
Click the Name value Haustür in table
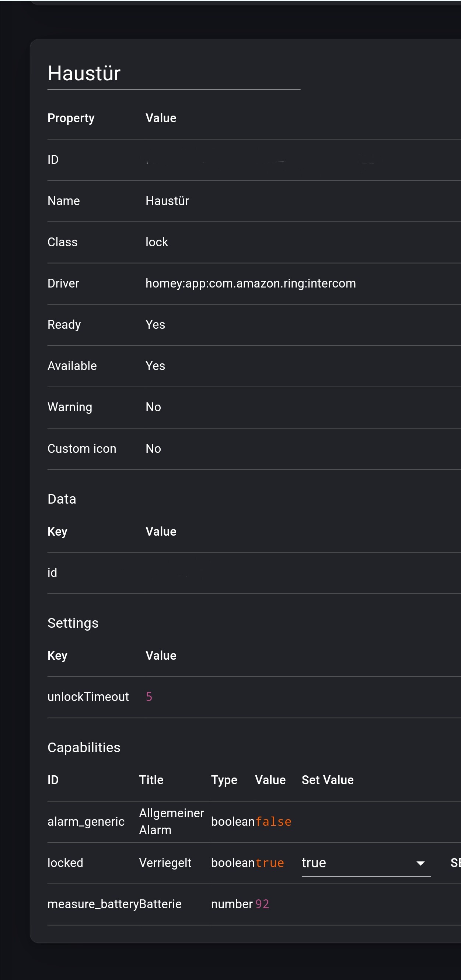pyautogui.click(x=167, y=201)
